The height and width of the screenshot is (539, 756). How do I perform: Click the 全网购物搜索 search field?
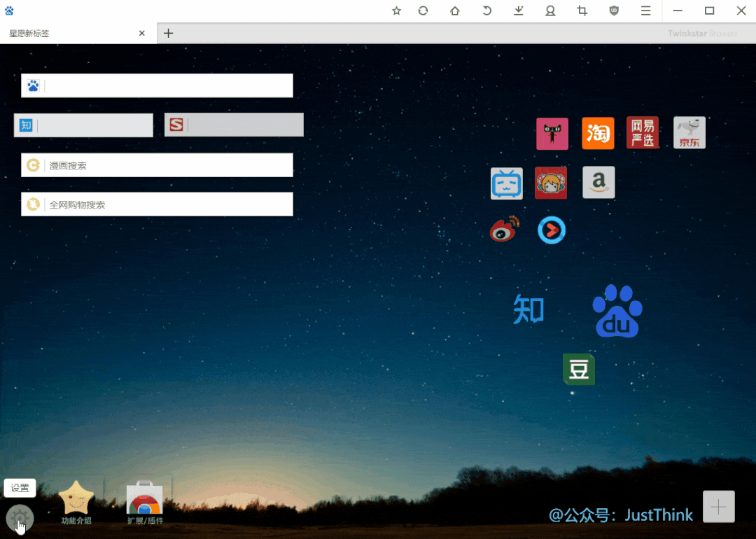point(157,204)
